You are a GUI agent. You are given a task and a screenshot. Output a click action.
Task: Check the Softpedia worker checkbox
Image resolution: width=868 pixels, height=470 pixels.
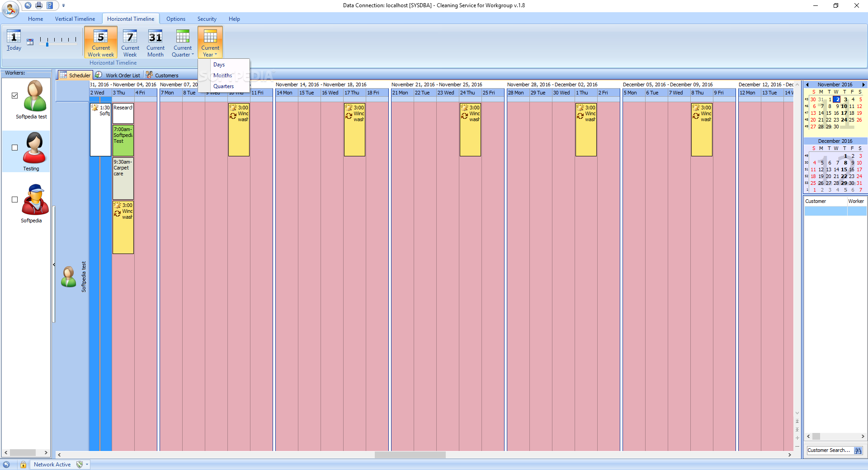(15, 199)
